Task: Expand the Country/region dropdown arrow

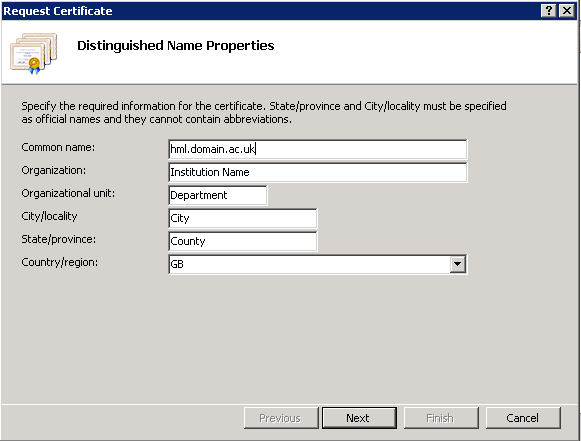Action: click(458, 264)
